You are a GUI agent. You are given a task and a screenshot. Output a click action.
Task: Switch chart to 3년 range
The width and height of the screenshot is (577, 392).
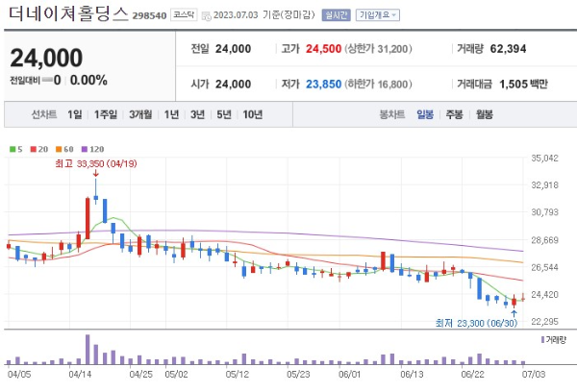[x=197, y=114]
